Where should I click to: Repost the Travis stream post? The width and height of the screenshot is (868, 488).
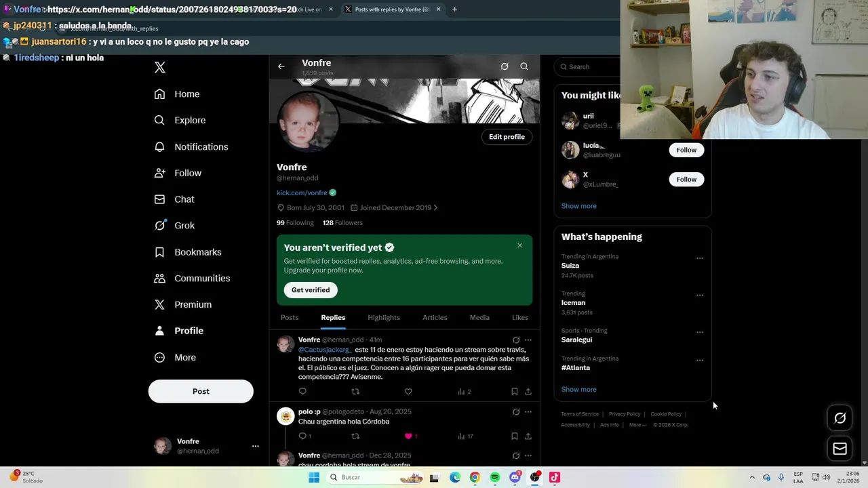click(x=355, y=391)
